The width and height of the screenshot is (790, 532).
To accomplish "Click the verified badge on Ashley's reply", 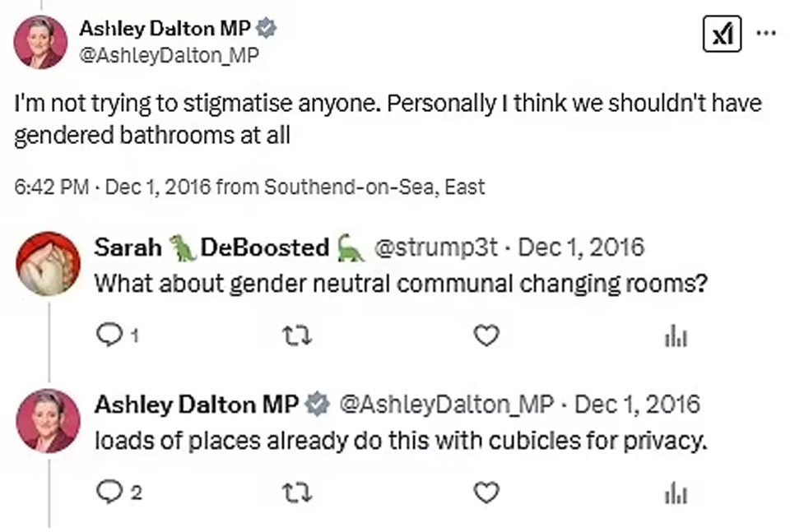I will (318, 405).
